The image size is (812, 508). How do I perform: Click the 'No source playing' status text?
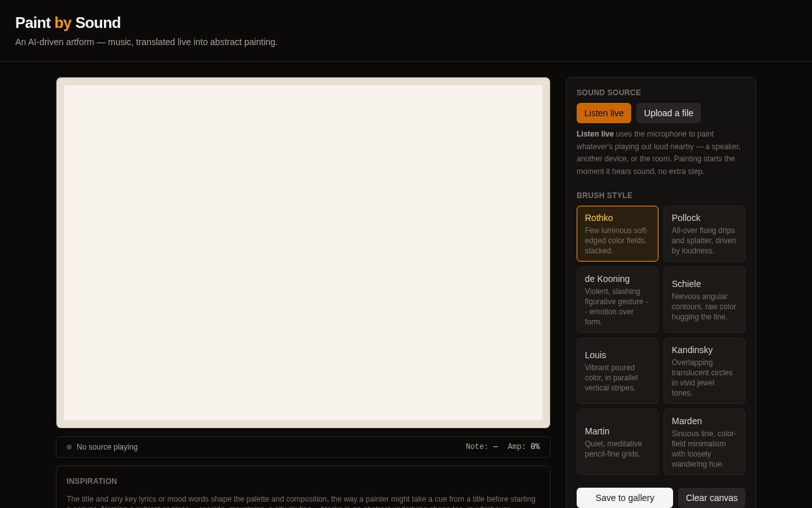(107, 447)
